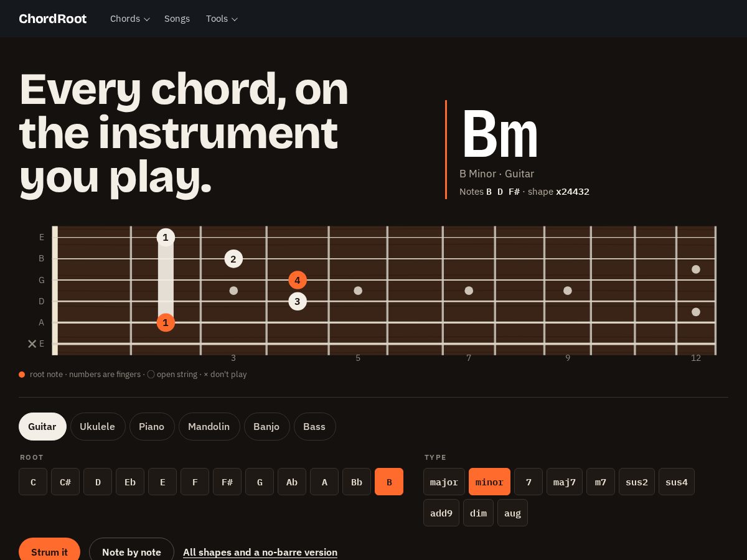The height and width of the screenshot is (560, 747).
Task: Select the Guitar instrument tab
Action: point(42,426)
